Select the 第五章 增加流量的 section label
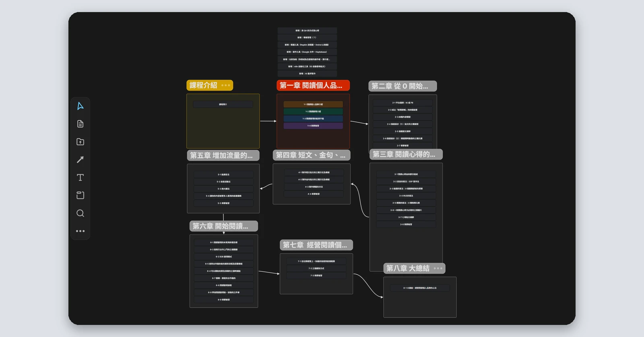644x337 pixels. click(223, 155)
